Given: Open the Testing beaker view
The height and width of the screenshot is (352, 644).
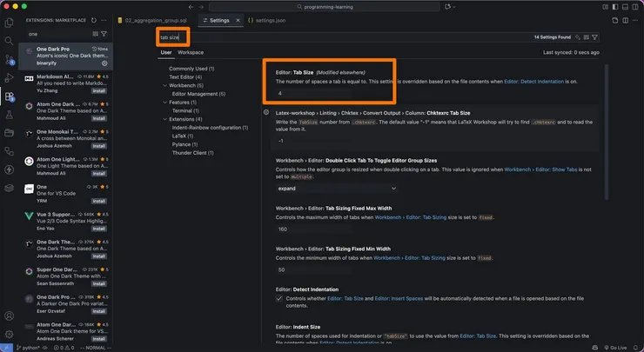Looking at the screenshot, I should click(9, 115).
